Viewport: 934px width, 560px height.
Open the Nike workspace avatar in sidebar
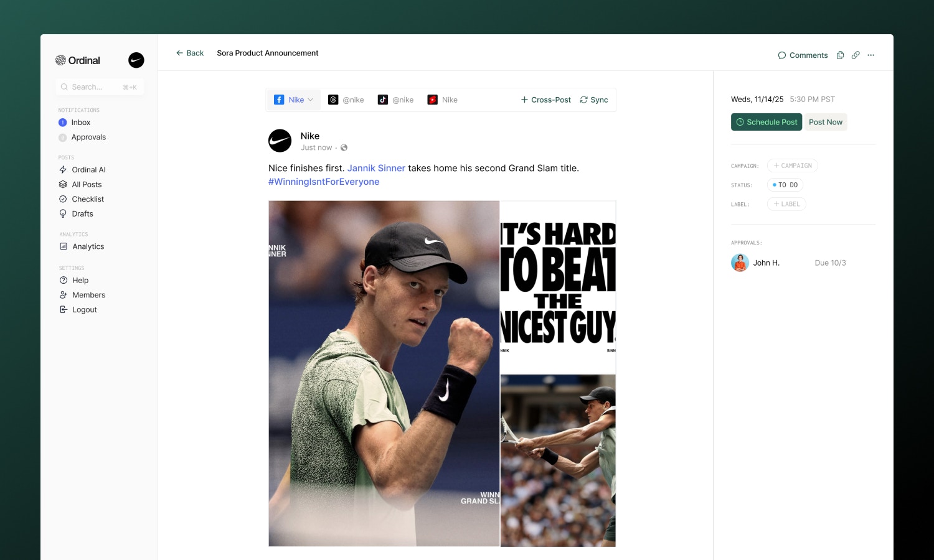tap(136, 60)
